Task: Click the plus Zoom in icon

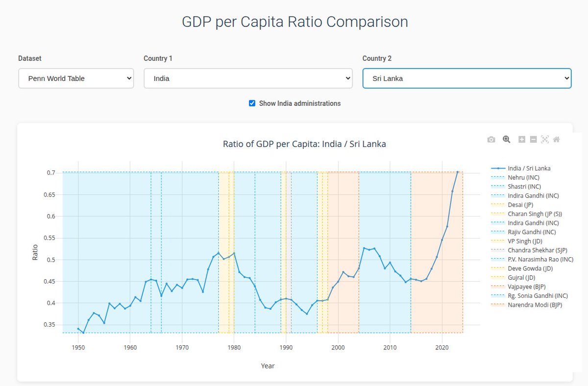Action: 522,140
